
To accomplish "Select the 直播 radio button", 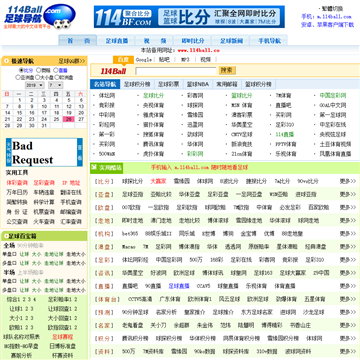I will 56,70.
